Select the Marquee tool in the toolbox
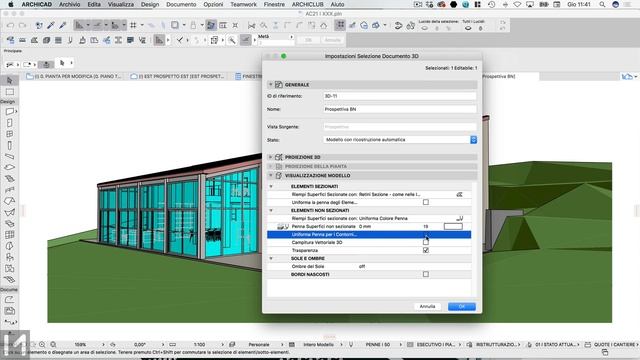640x360 pixels. tap(10, 92)
